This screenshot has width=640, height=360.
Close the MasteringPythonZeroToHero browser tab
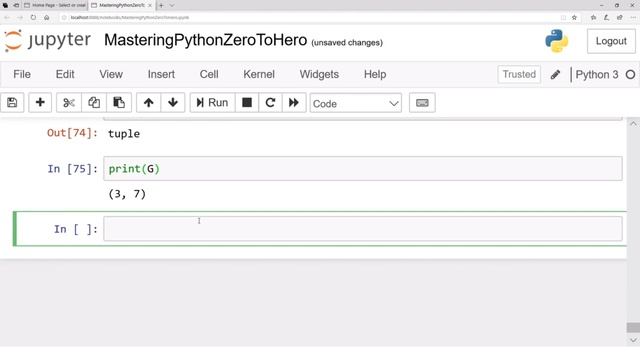click(x=150, y=5)
